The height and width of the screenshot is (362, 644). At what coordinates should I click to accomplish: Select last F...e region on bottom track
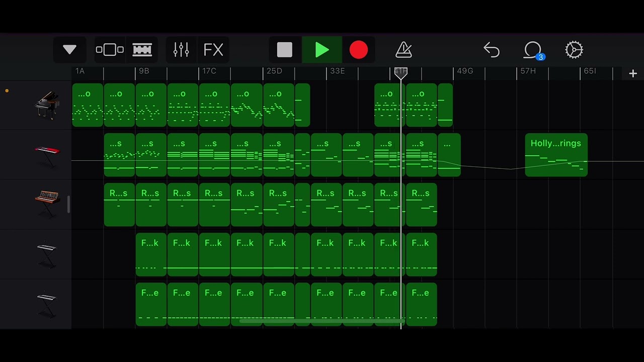[422, 304]
